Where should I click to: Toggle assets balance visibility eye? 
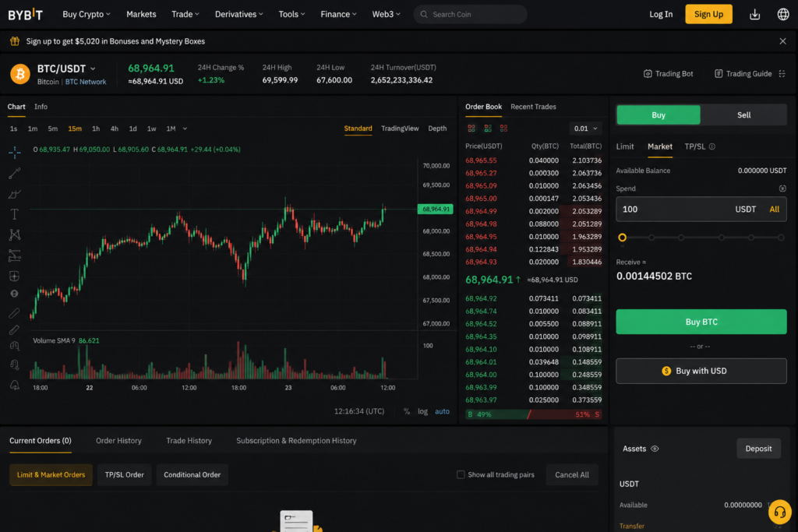point(655,449)
